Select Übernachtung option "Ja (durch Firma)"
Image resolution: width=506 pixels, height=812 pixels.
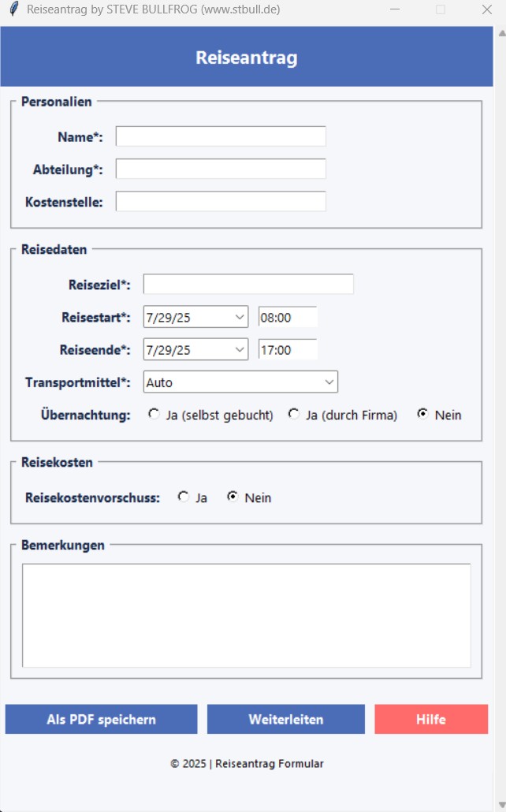[x=293, y=414]
